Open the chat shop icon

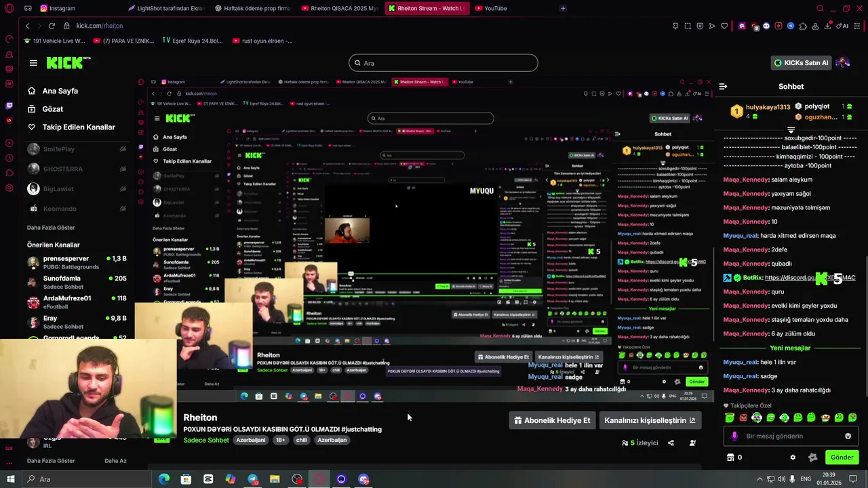click(730, 457)
